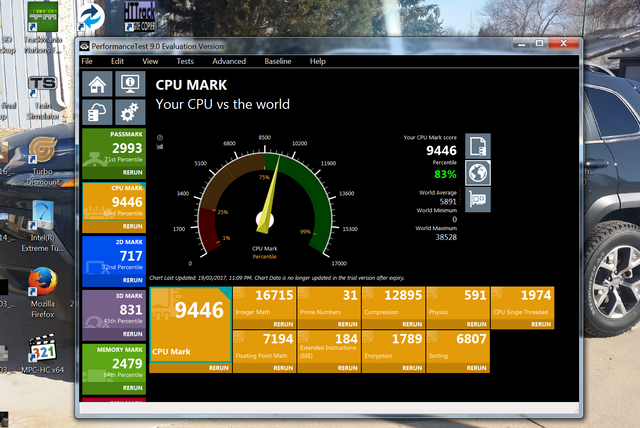Click the globe world comparison icon

click(478, 173)
